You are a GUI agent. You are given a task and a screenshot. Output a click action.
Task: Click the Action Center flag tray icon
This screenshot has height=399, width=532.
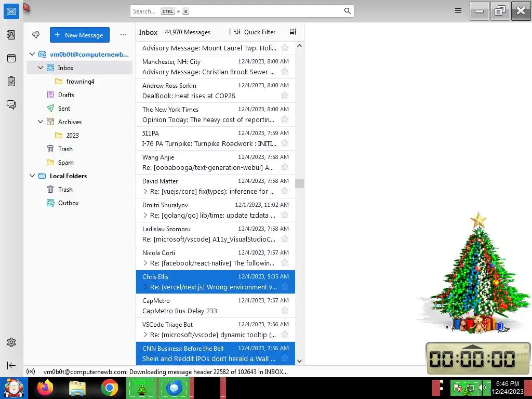click(457, 388)
